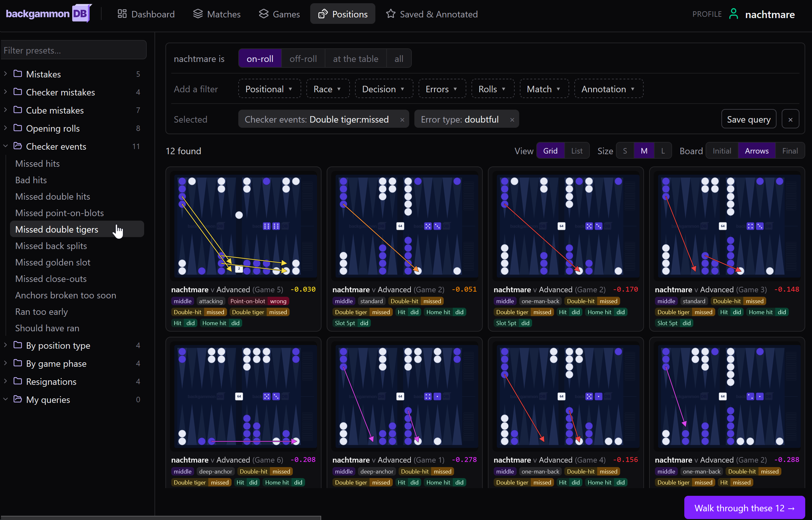Click in the Filter presets input
This screenshot has width=812, height=520.
point(74,50)
